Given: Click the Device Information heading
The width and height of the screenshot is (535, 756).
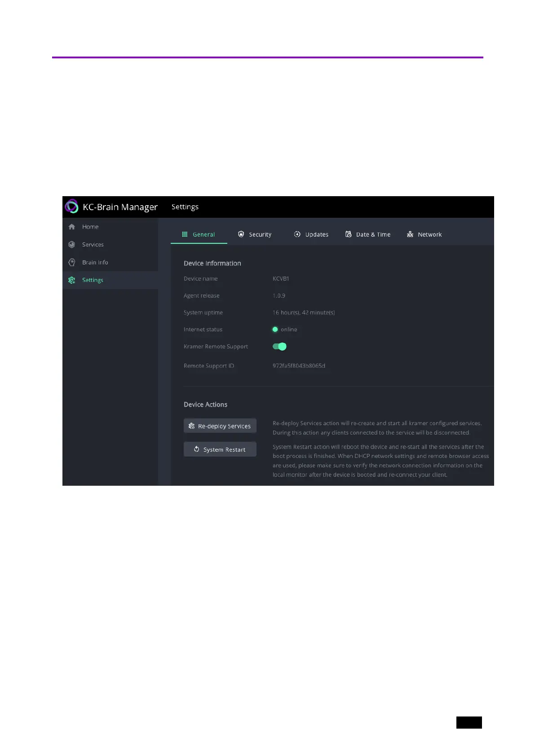Looking at the screenshot, I should (212, 264).
